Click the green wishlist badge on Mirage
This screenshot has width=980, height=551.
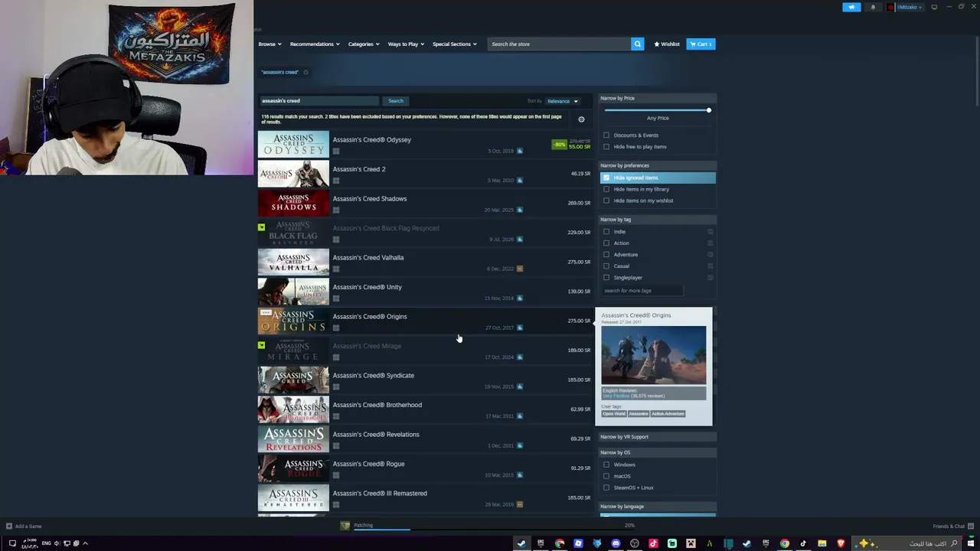point(261,345)
